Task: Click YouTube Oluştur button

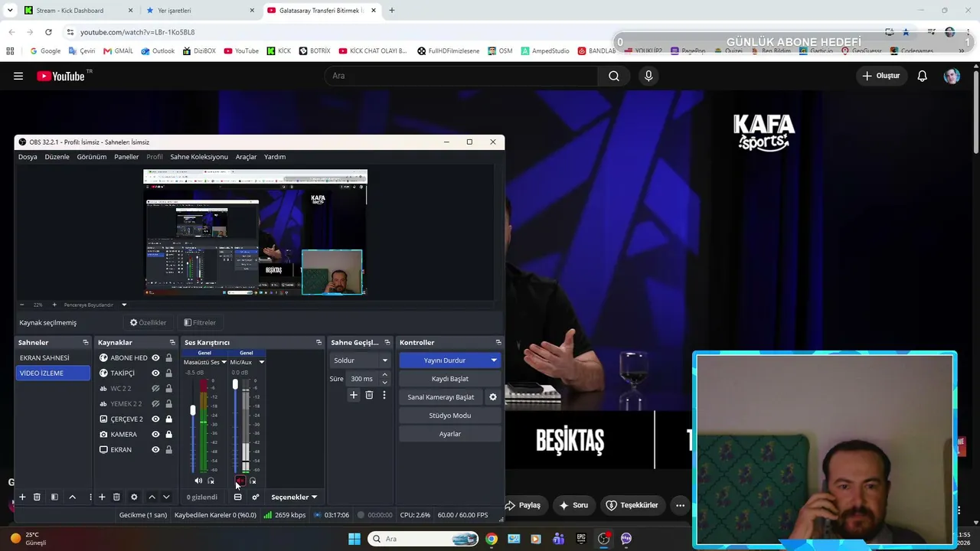Action: (x=881, y=76)
